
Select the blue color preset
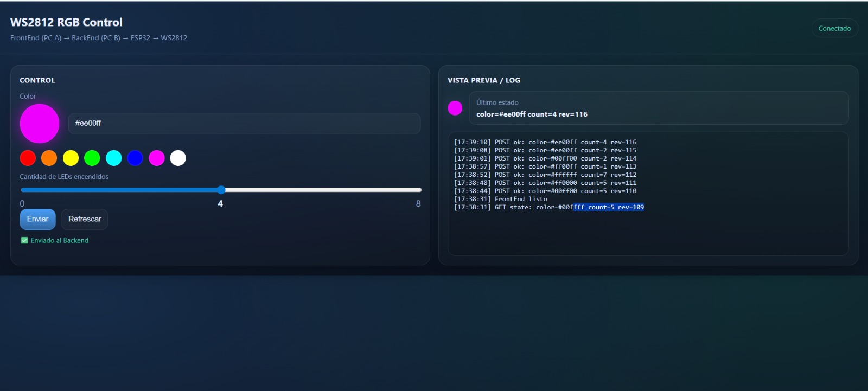click(135, 158)
